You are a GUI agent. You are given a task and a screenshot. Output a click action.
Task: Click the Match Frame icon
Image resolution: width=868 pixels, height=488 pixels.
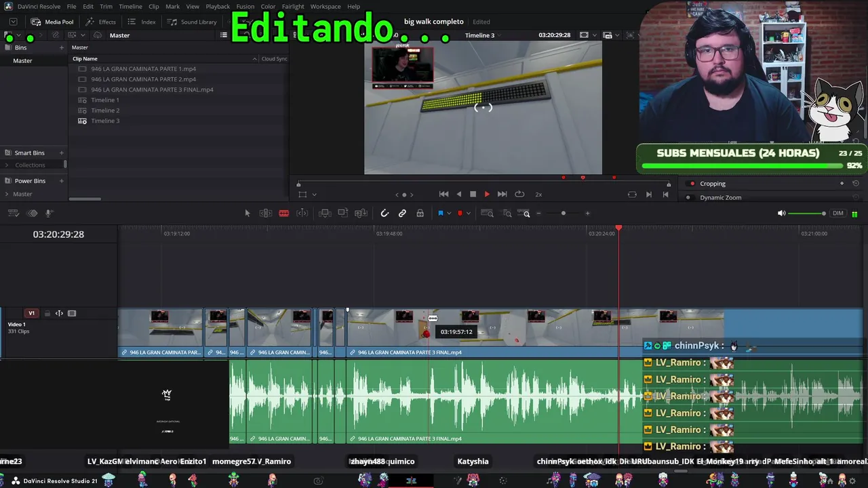(632, 195)
